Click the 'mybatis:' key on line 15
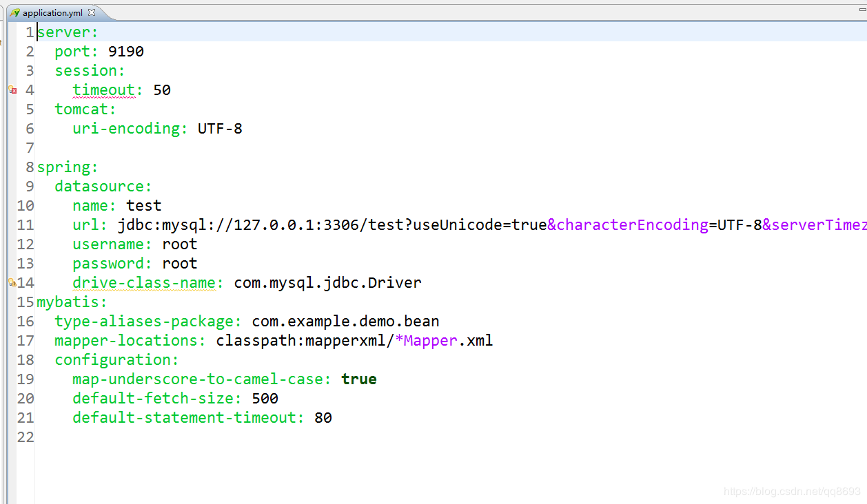Image resolution: width=867 pixels, height=504 pixels. [72, 302]
